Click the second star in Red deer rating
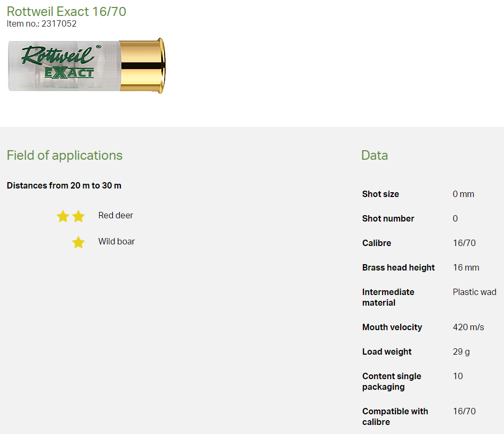The width and height of the screenshot is (504, 434). (78, 216)
